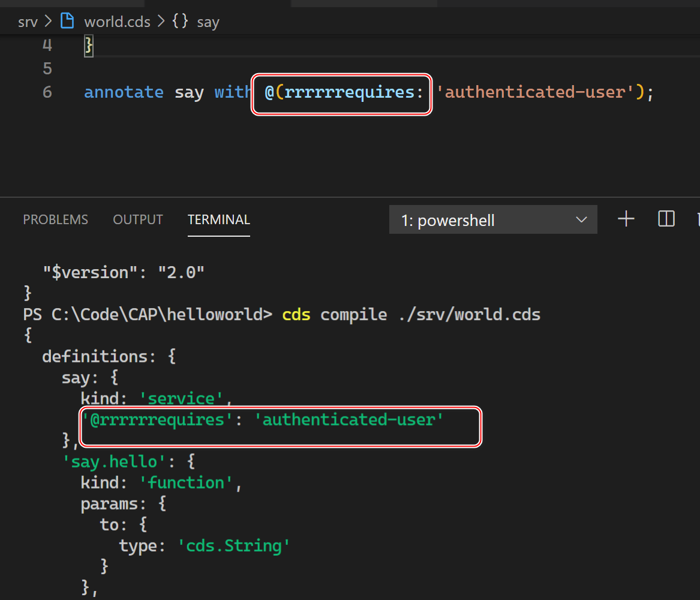This screenshot has height=600, width=700.
Task: Click the closing brace on editor line 4
Action: (x=88, y=46)
